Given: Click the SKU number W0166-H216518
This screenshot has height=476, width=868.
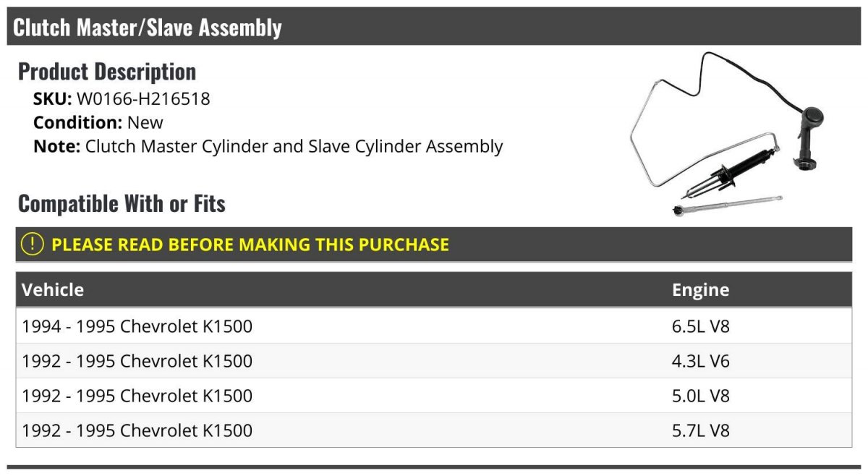Looking at the screenshot, I should (143, 99).
